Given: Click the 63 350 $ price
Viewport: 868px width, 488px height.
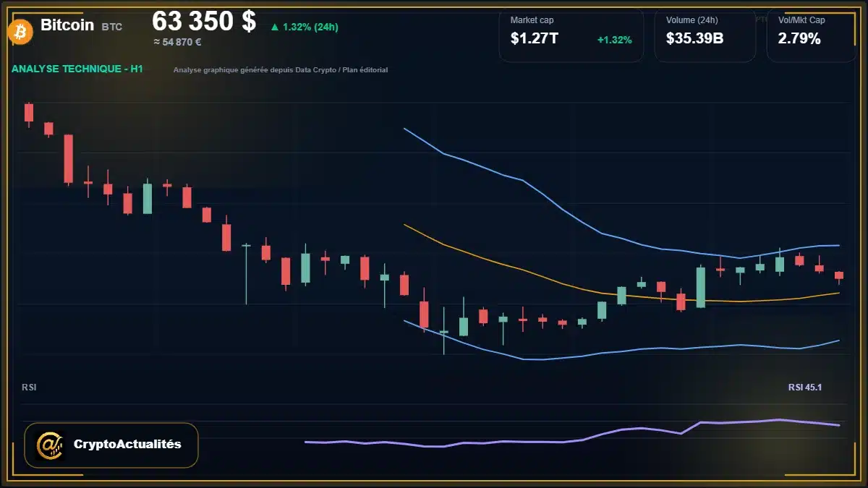Looking at the screenshot, I should (204, 21).
